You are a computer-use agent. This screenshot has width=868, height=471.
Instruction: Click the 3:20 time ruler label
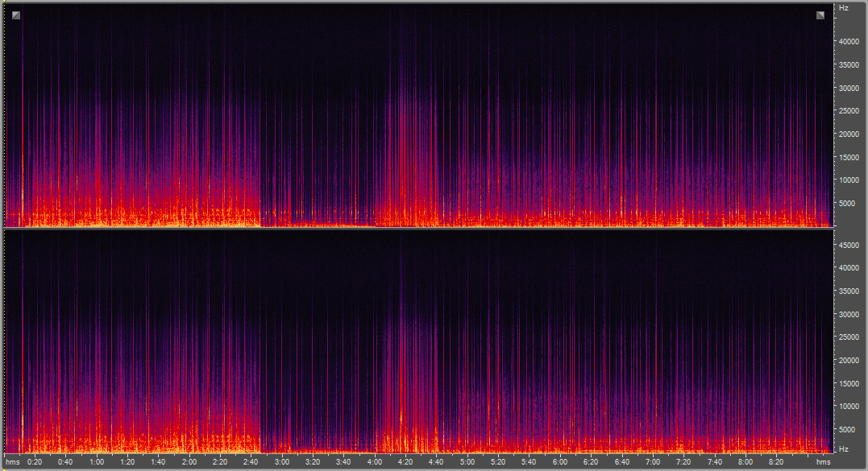[x=313, y=462]
